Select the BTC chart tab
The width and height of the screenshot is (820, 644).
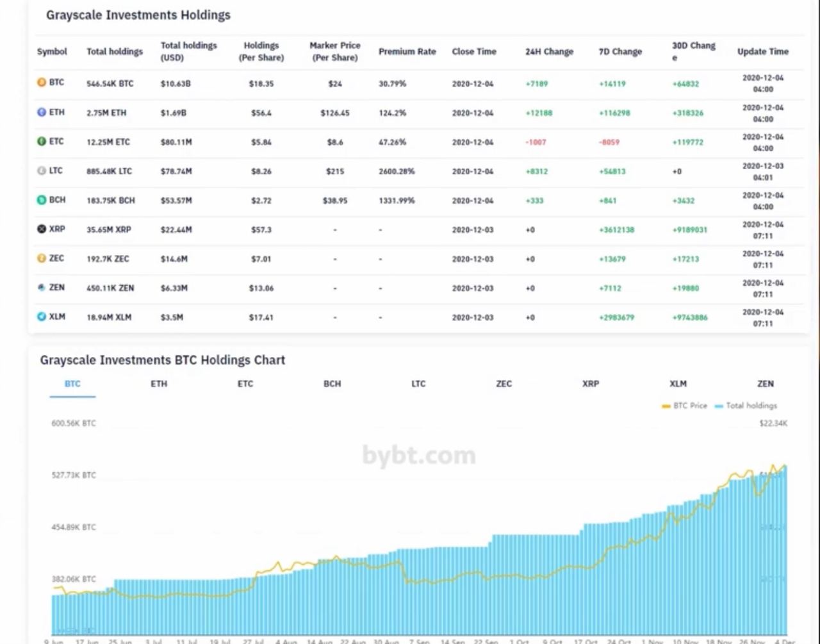[x=72, y=384]
